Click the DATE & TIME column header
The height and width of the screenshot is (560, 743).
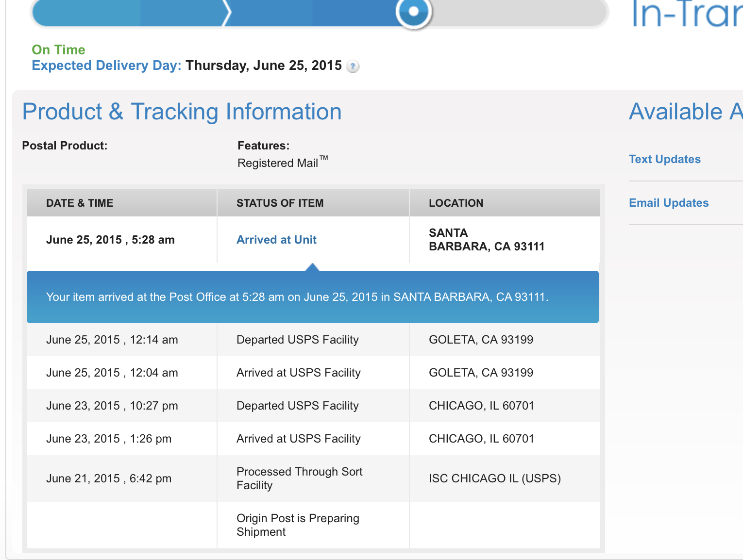[80, 203]
